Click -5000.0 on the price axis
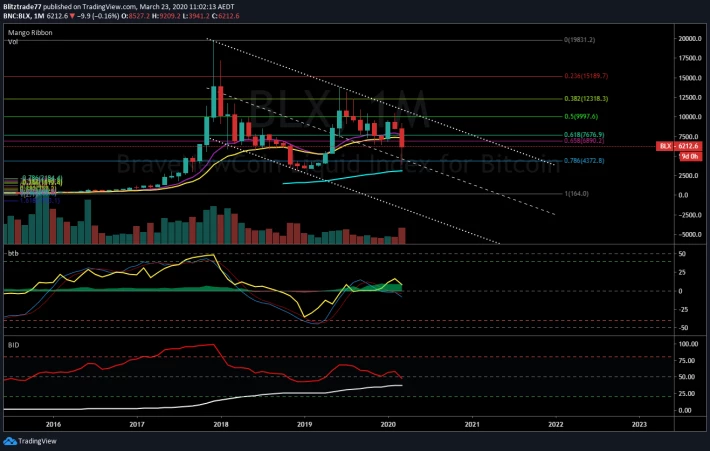Image resolution: width=710 pixels, height=451 pixels. click(690, 235)
